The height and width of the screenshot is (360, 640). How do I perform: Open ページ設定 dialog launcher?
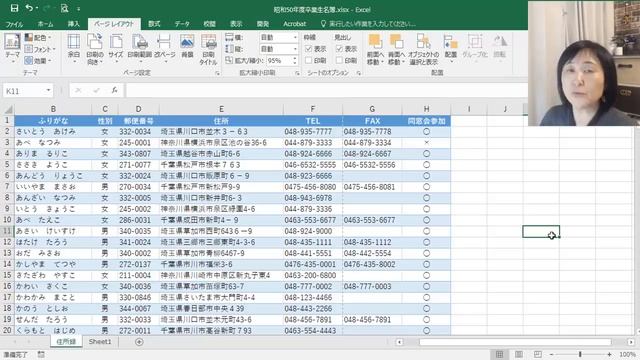[x=217, y=73]
